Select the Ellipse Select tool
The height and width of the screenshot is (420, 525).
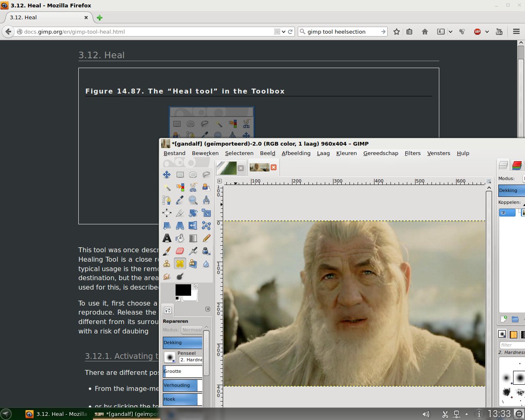click(x=193, y=175)
